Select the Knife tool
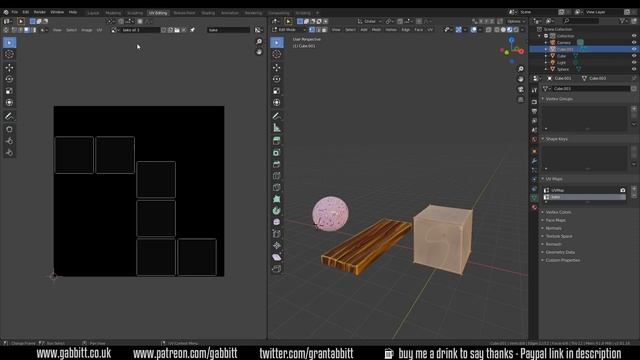 (277, 187)
